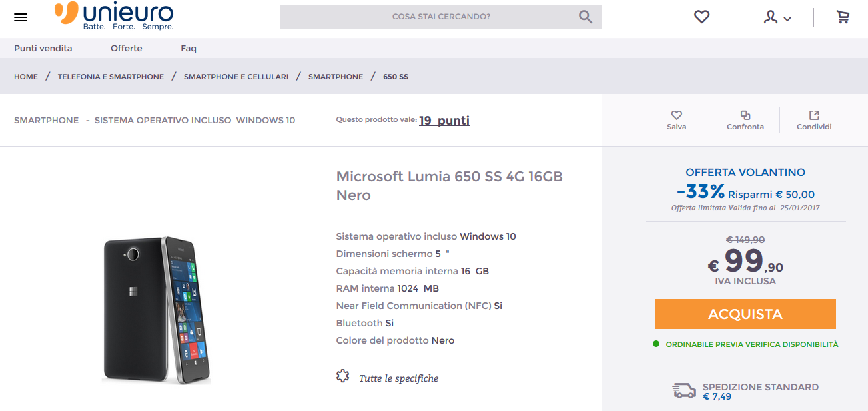The height and width of the screenshot is (411, 868).
Task: Click the '€ 7,49' shipping cost
Action: 717,396
